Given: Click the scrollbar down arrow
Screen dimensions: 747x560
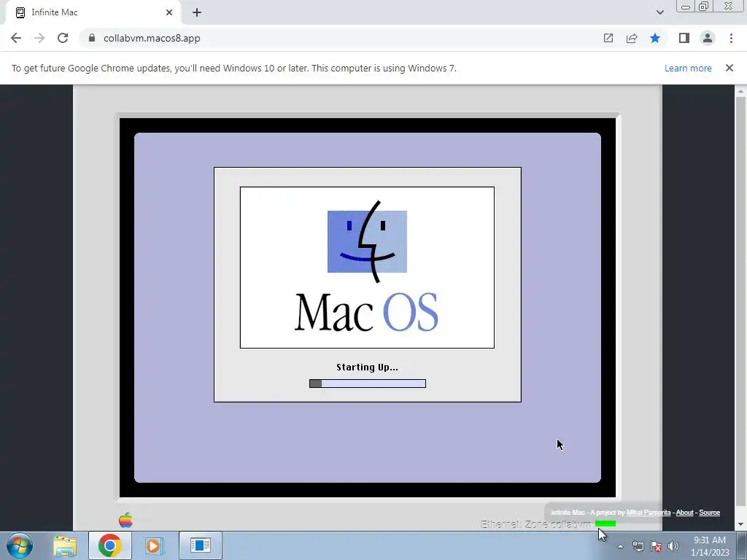Looking at the screenshot, I should 740,525.
